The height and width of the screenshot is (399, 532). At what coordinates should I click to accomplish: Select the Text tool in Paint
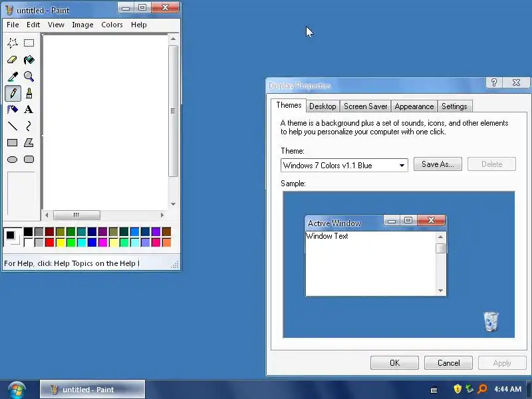[29, 109]
